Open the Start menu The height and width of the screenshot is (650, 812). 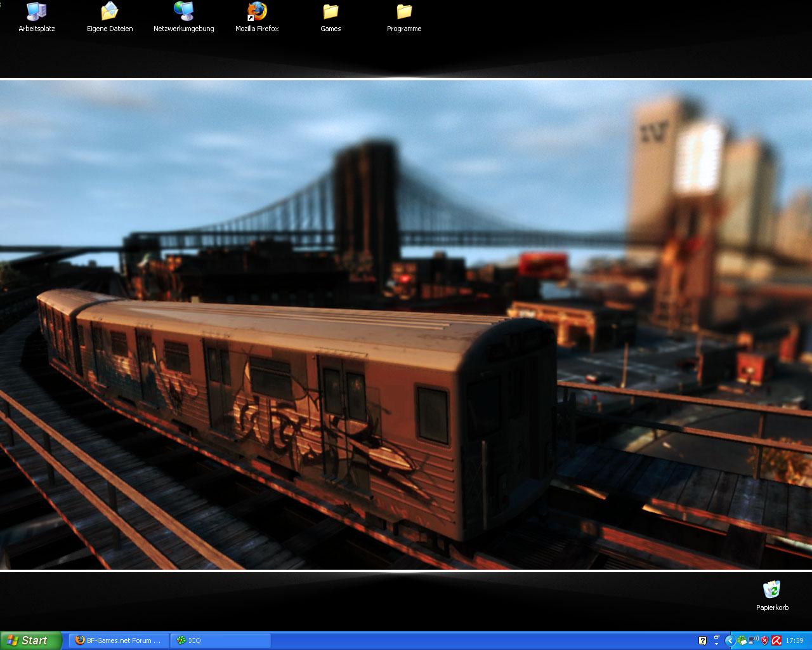[x=31, y=640]
